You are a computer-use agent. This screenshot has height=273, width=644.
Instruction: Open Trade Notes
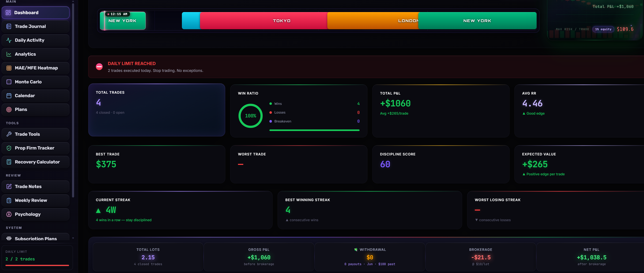(36, 186)
